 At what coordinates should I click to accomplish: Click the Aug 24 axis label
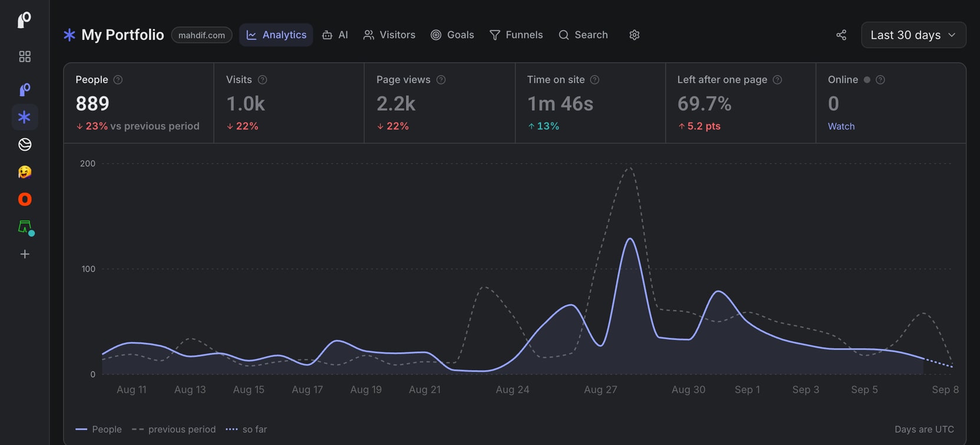pos(512,389)
